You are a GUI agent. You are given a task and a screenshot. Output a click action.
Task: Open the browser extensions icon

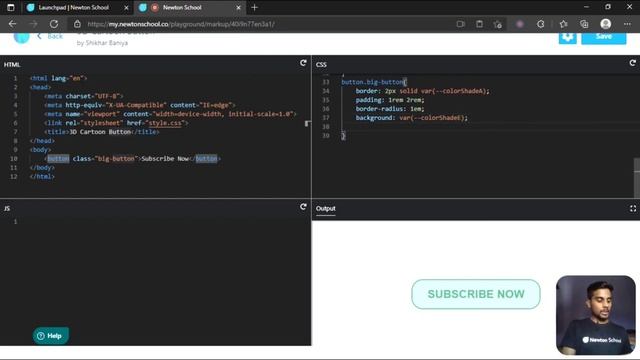click(541, 24)
